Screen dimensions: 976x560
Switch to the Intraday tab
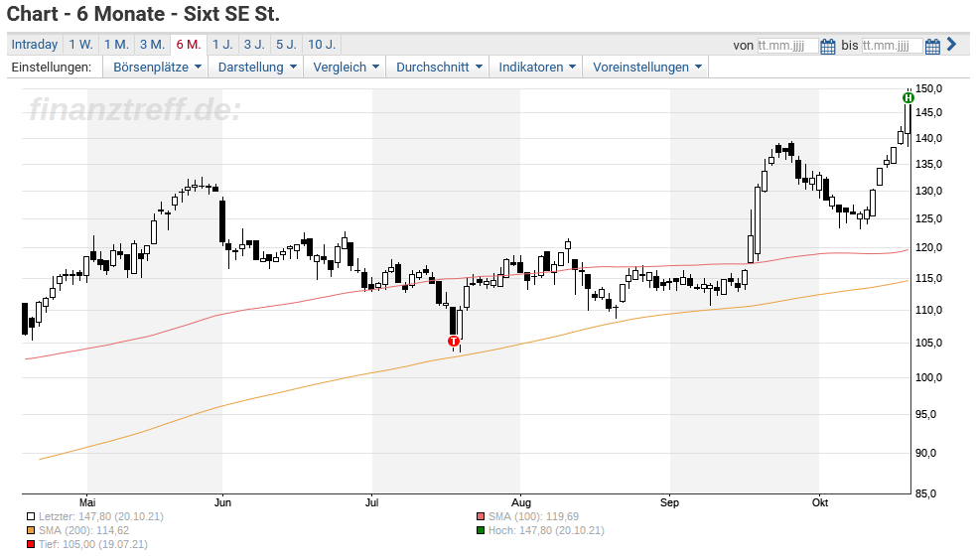point(34,44)
